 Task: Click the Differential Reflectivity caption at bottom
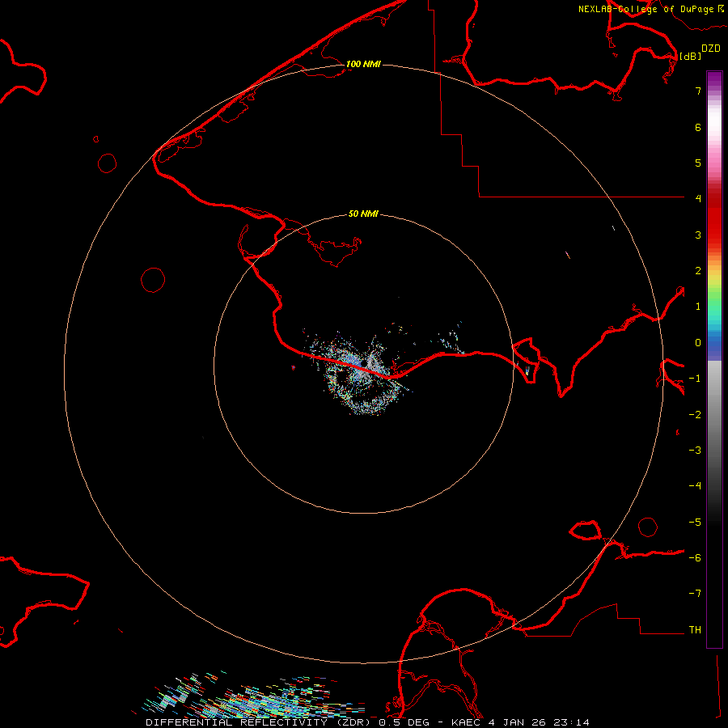[x=367, y=722]
